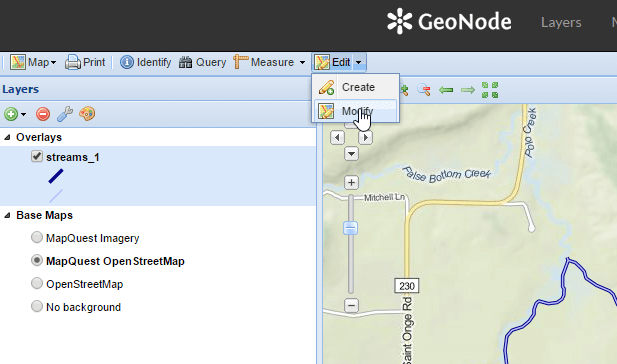Go to next map extent arrow
Viewport: 617px width, 364px height.
coord(467,90)
